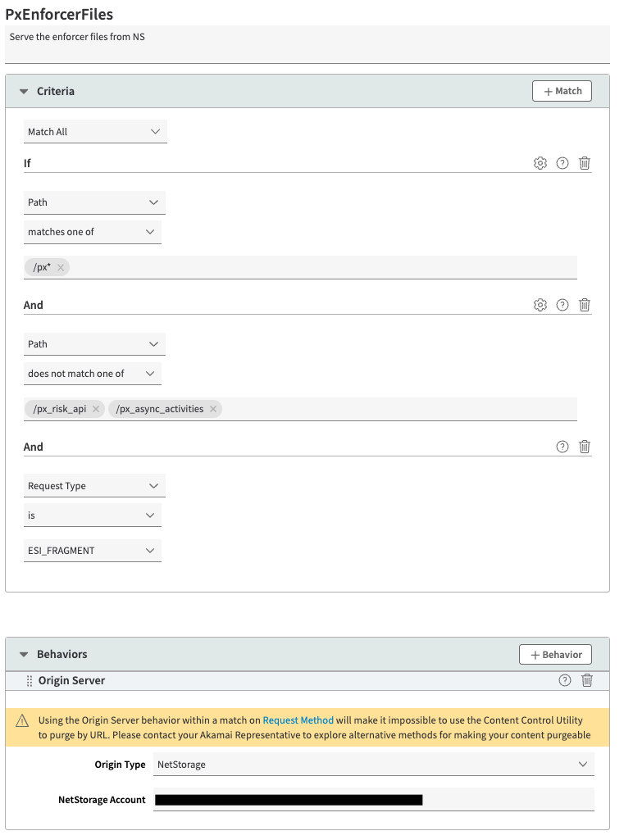Remove the /px_async_activities tag
The image size is (624, 840).
pyautogui.click(x=213, y=409)
